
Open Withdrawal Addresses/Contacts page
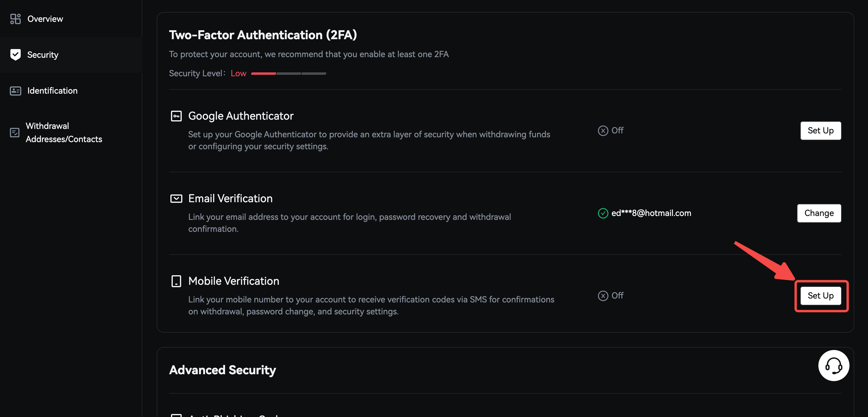tap(64, 133)
